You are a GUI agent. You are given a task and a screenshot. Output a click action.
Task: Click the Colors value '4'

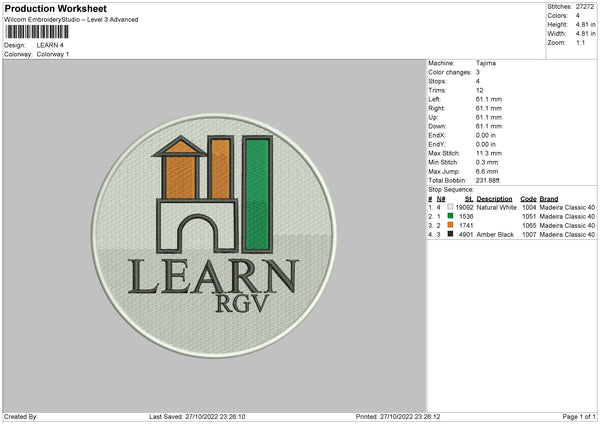tap(578, 16)
